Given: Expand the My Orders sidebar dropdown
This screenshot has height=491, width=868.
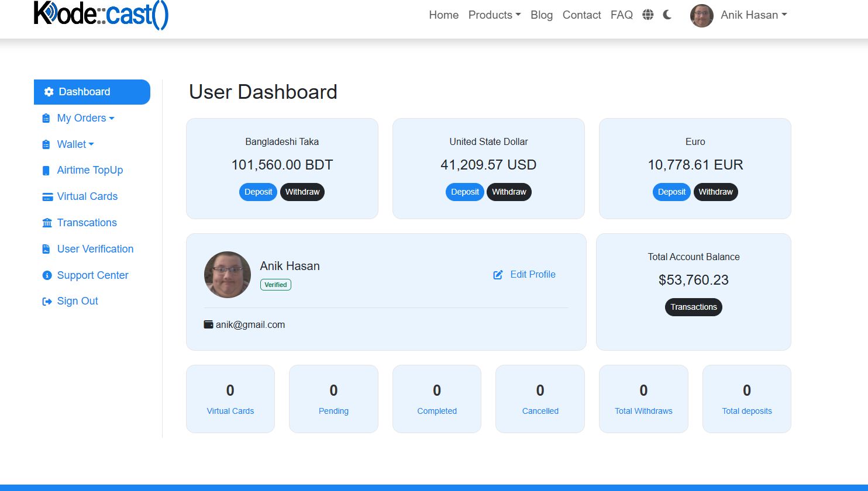Looking at the screenshot, I should click(85, 118).
